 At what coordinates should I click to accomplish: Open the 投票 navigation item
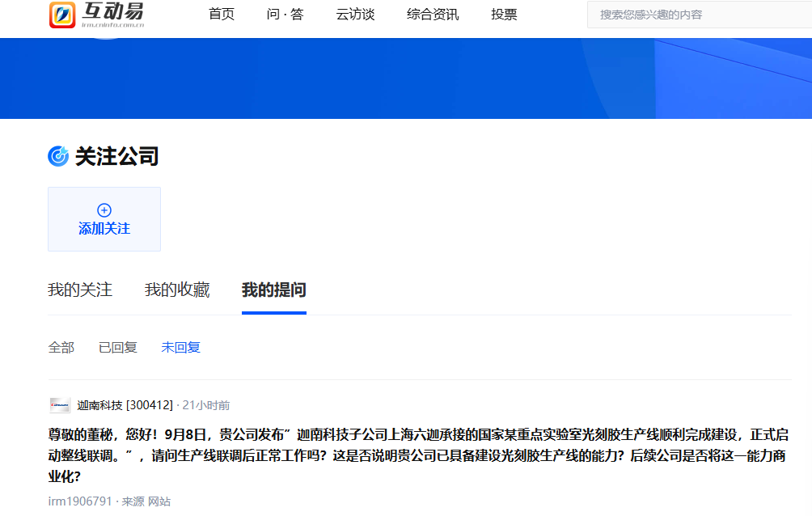(504, 15)
